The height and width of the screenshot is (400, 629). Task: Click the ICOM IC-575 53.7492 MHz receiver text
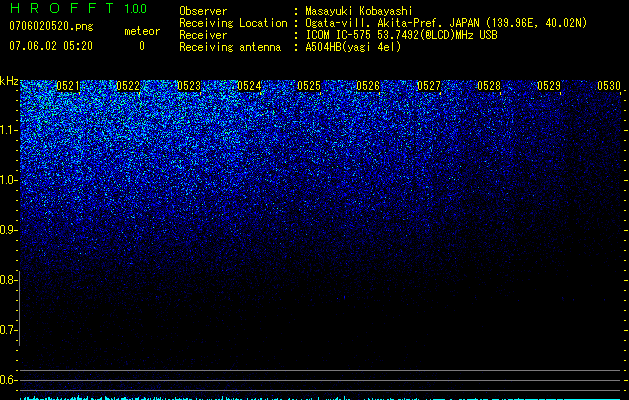pyautogui.click(x=401, y=35)
